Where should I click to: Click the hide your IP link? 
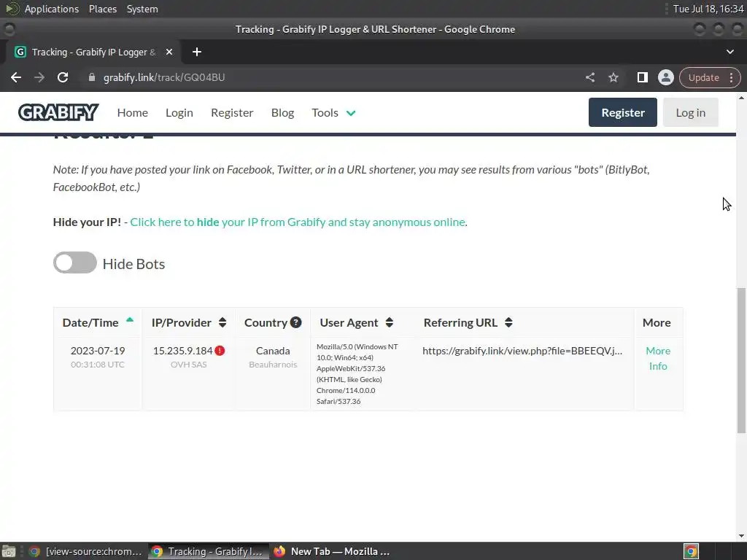(298, 222)
